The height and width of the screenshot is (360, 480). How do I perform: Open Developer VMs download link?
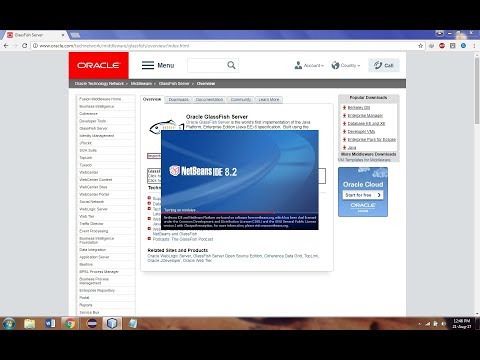click(x=361, y=132)
